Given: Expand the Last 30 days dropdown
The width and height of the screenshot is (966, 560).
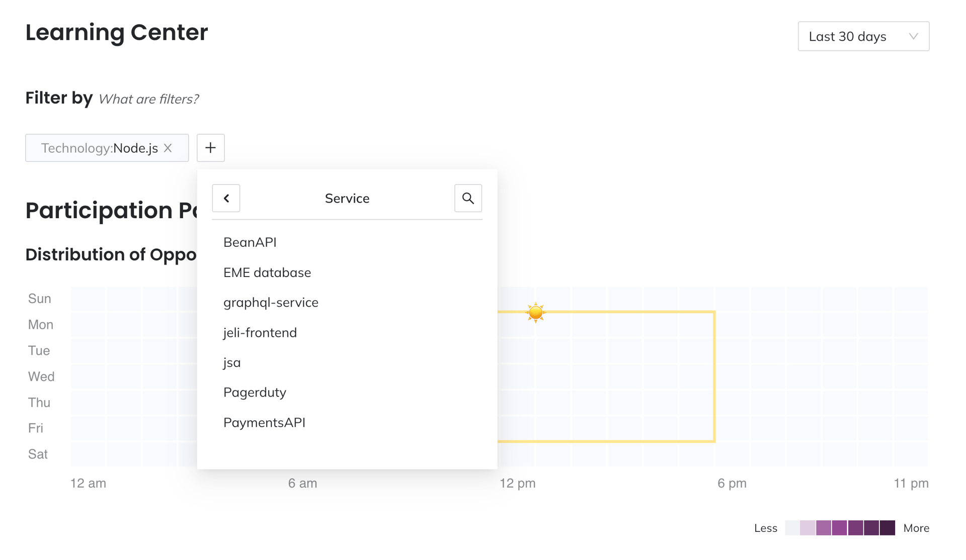Looking at the screenshot, I should pos(862,37).
